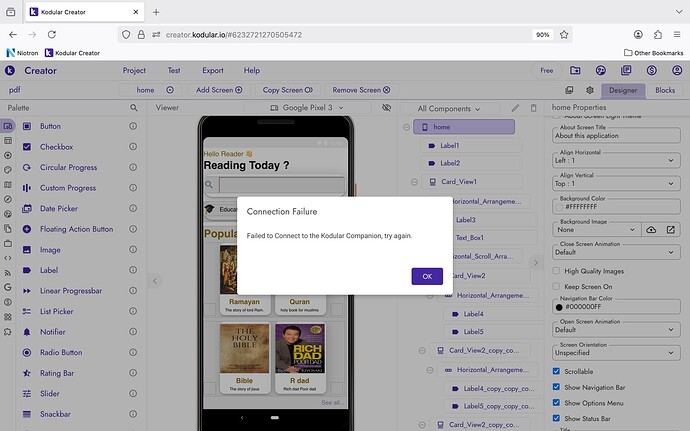
Task: Open the Project menu
Action: click(134, 70)
